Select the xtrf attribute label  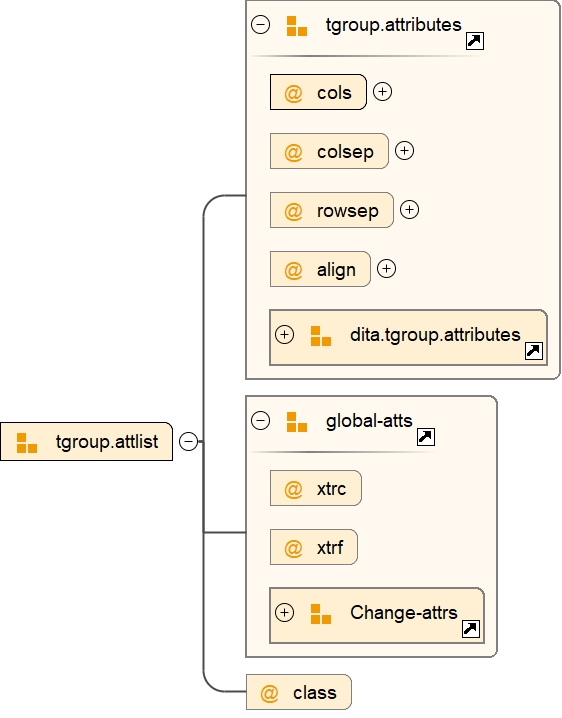[x=330, y=547]
